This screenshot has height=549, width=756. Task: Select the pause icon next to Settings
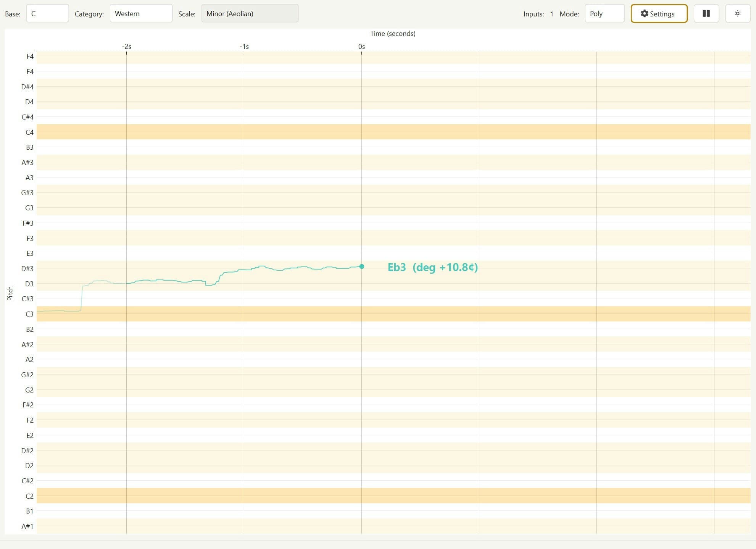706,13
